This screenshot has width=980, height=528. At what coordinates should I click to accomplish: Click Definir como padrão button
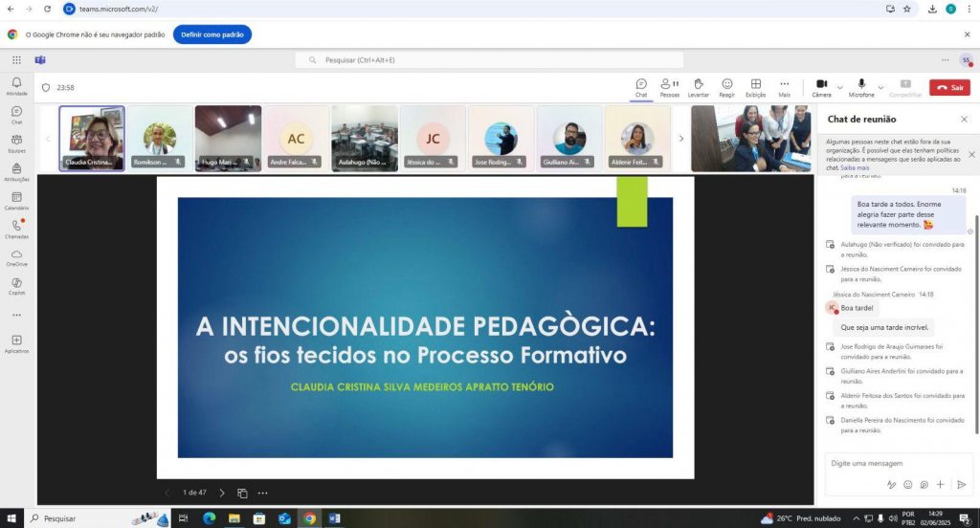212,34
